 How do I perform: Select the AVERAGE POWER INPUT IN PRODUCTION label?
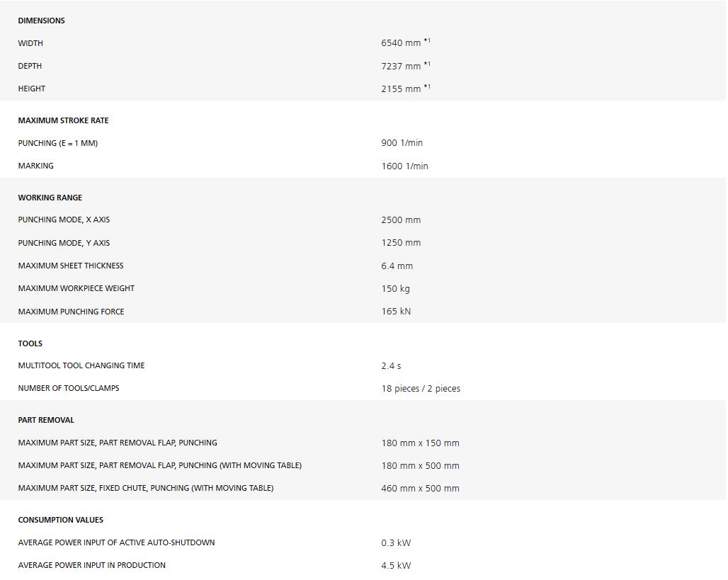92,565
